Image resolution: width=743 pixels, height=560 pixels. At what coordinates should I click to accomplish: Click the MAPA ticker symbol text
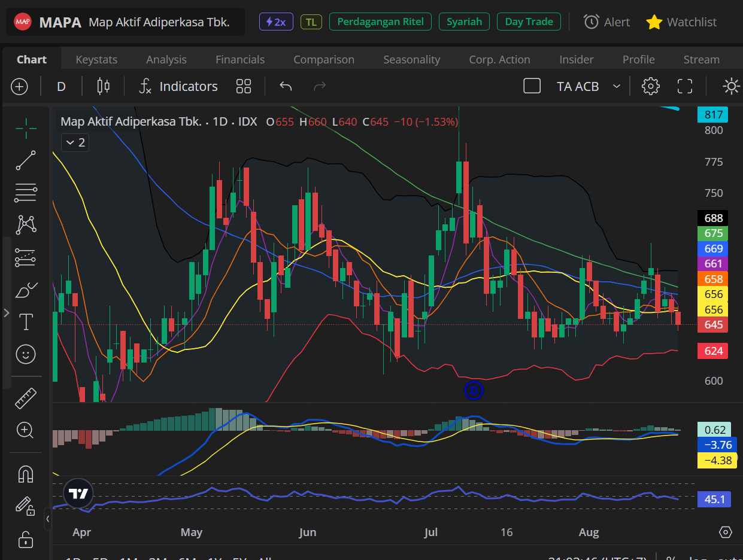(60, 23)
